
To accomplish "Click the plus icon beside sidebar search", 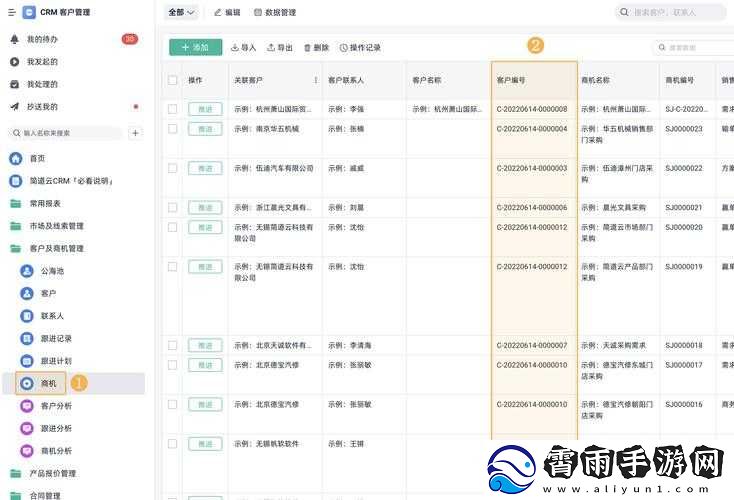I will pos(135,133).
